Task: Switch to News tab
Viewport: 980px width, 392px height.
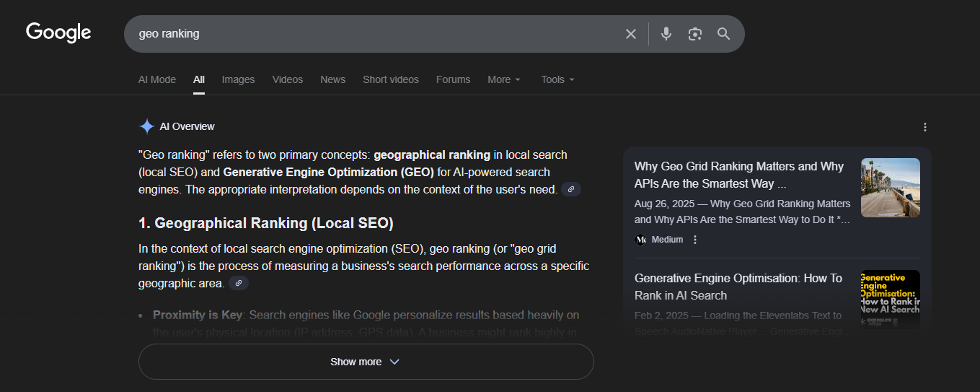Action: 333,79
